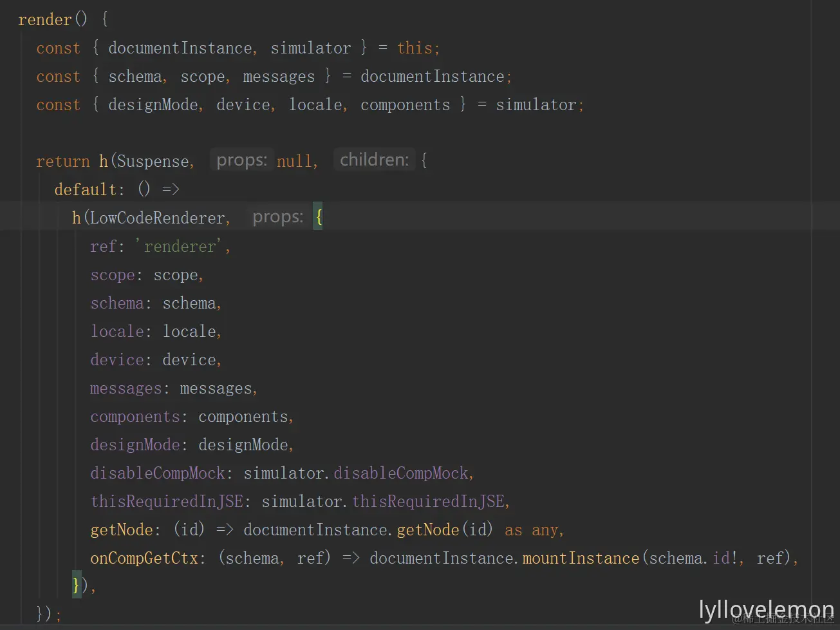840x630 pixels.
Task: Click the thisRequiredInJSE property key
Action: [x=167, y=501]
